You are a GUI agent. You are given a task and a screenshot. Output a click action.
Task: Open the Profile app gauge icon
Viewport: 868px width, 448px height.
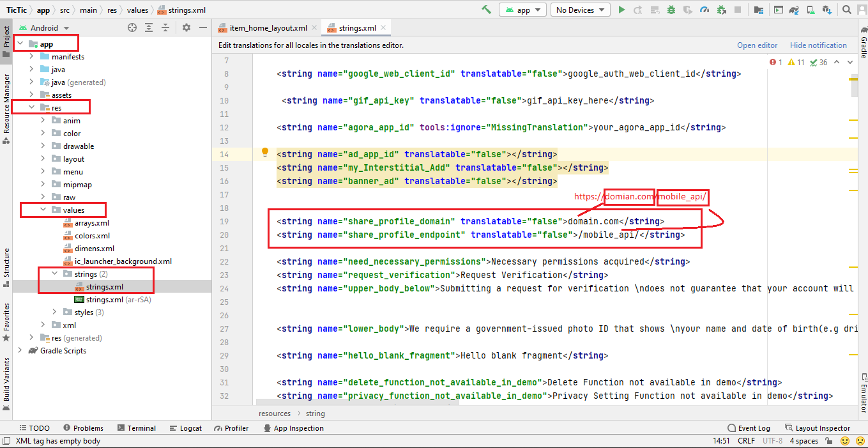coord(704,10)
